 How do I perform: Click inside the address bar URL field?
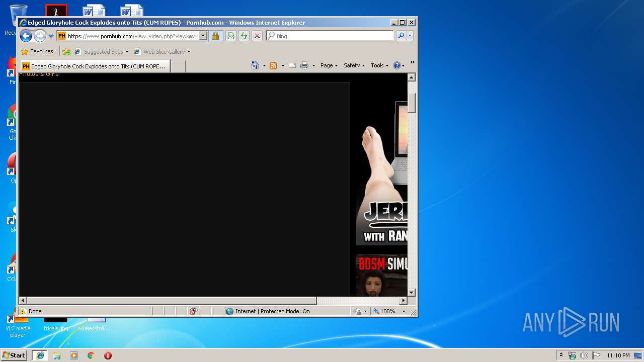pyautogui.click(x=133, y=36)
